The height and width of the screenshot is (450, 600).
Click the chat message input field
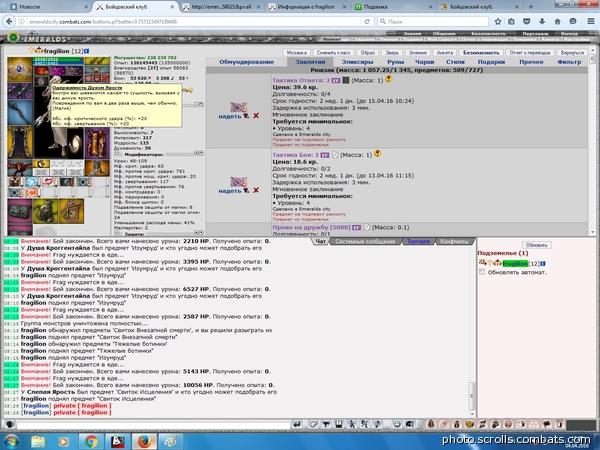click(x=153, y=425)
